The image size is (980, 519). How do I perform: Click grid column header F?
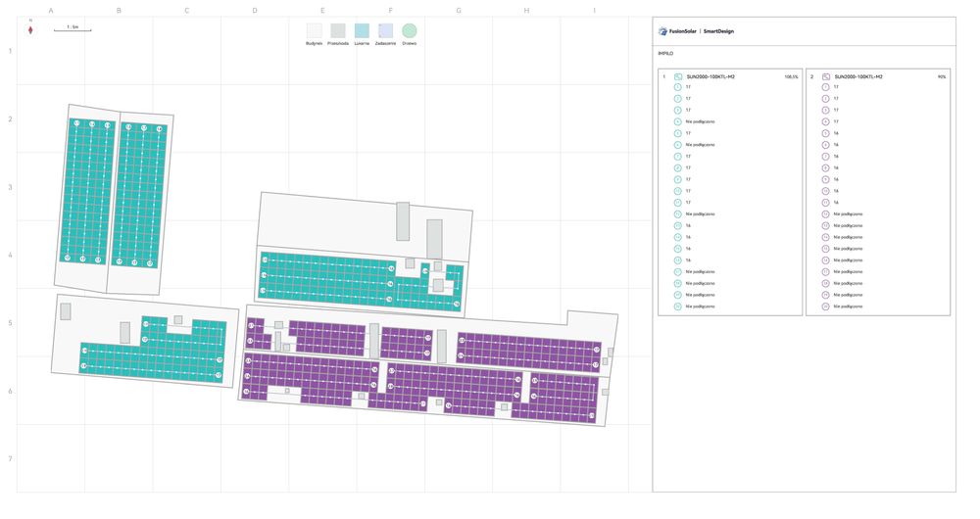[391, 11]
